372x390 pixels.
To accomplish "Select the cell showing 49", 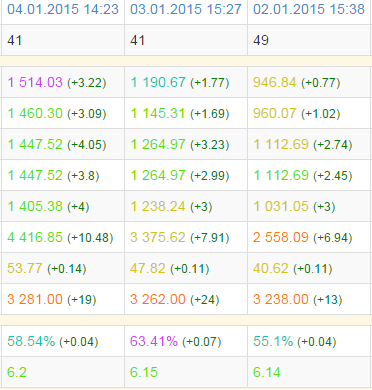I will [x=261, y=41].
